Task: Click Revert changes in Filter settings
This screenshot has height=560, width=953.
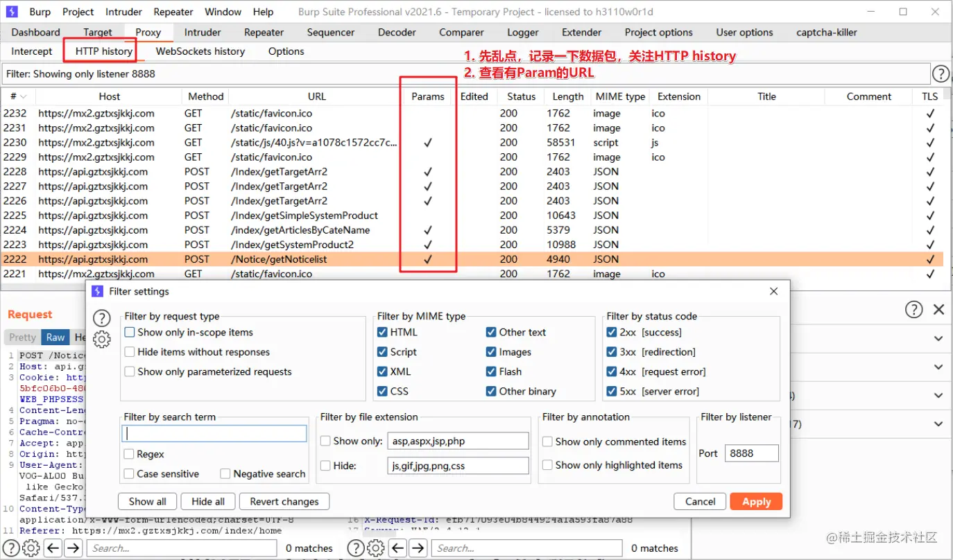Action: [x=284, y=502]
